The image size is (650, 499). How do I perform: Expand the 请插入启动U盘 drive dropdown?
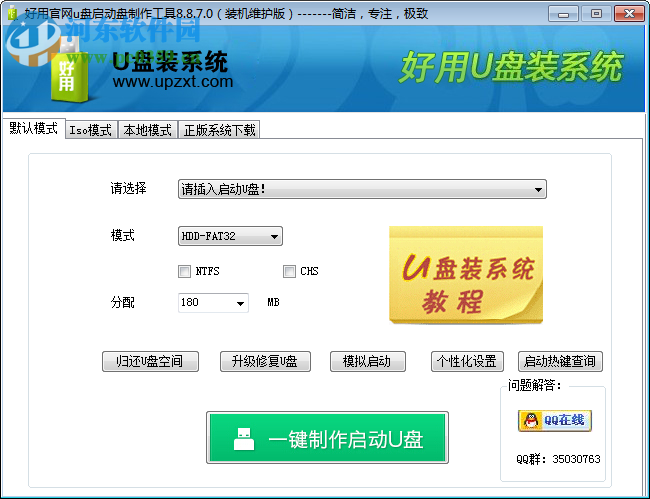coord(362,189)
